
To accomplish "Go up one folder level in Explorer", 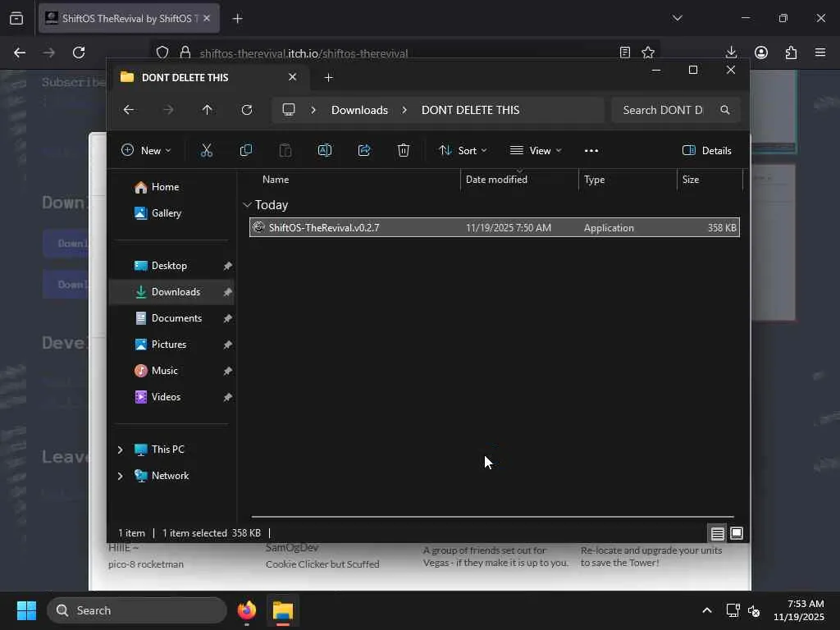I will click(208, 110).
